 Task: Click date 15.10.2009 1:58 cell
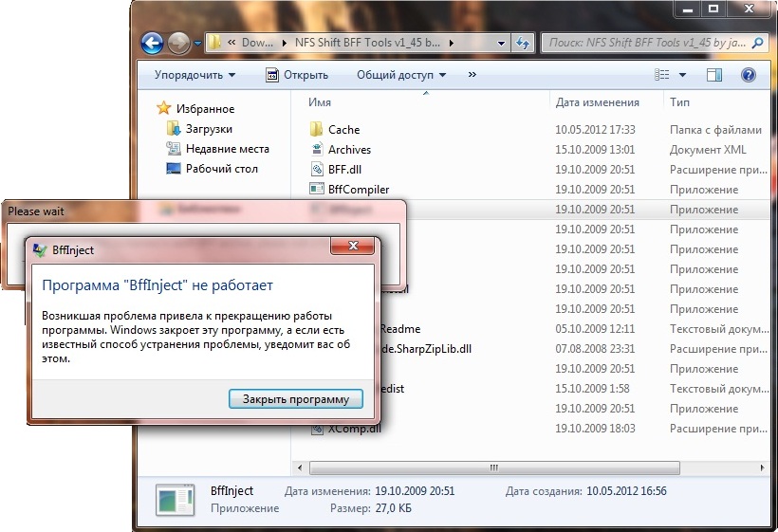[592, 388]
